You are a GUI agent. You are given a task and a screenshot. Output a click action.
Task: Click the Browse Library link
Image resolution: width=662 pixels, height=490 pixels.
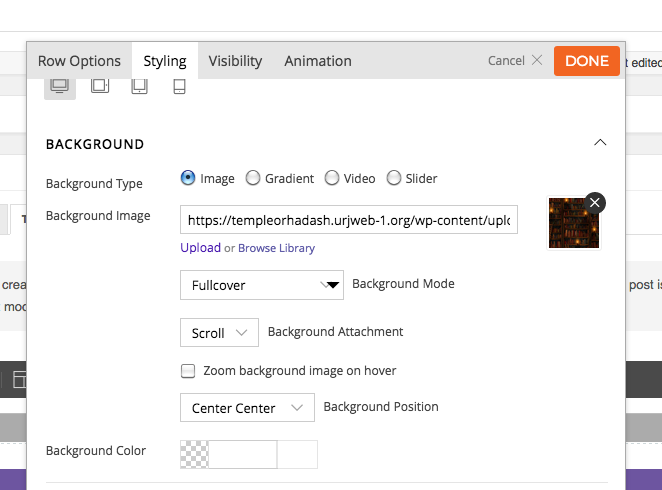pyautogui.click(x=276, y=248)
